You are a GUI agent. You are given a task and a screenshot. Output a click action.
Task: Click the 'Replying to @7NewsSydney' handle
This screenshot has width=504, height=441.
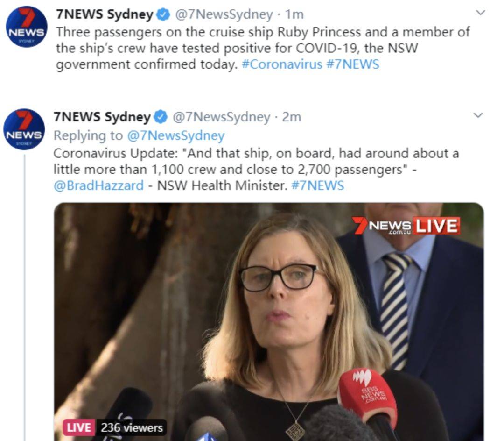pyautogui.click(x=176, y=135)
